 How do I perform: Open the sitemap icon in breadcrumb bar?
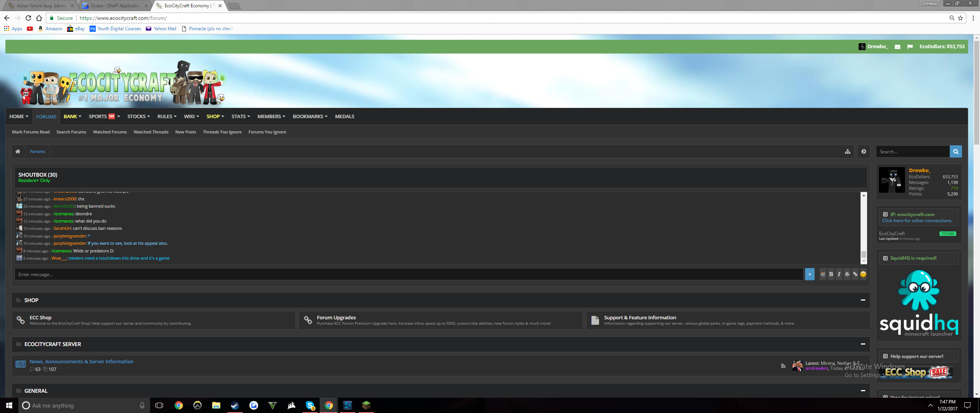click(848, 151)
